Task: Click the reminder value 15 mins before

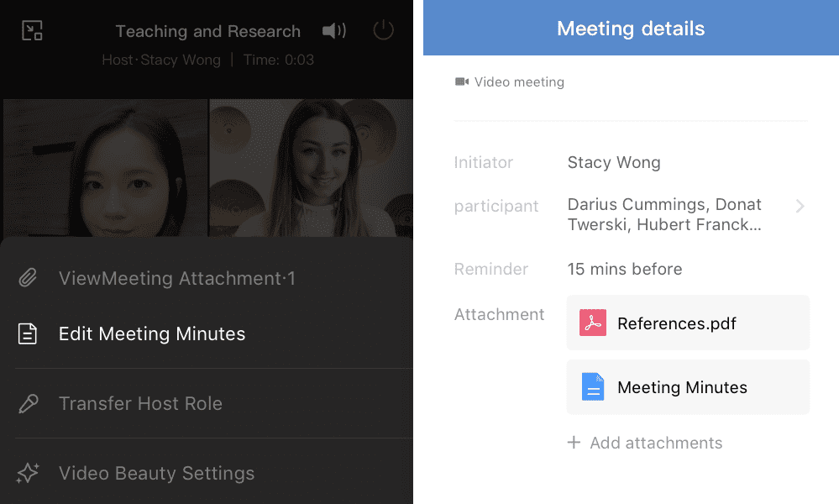Action: pos(625,269)
